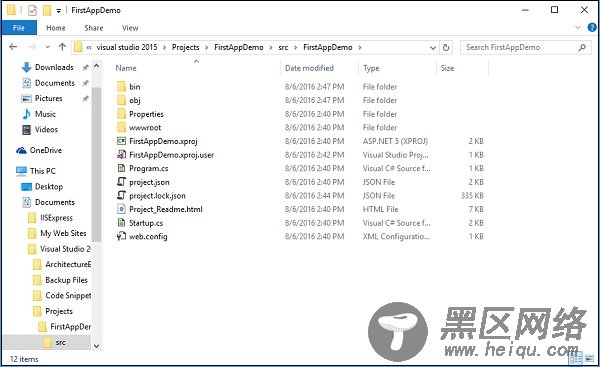Click the Music note icon in sidebar
The image size is (600, 367).
[26, 114]
